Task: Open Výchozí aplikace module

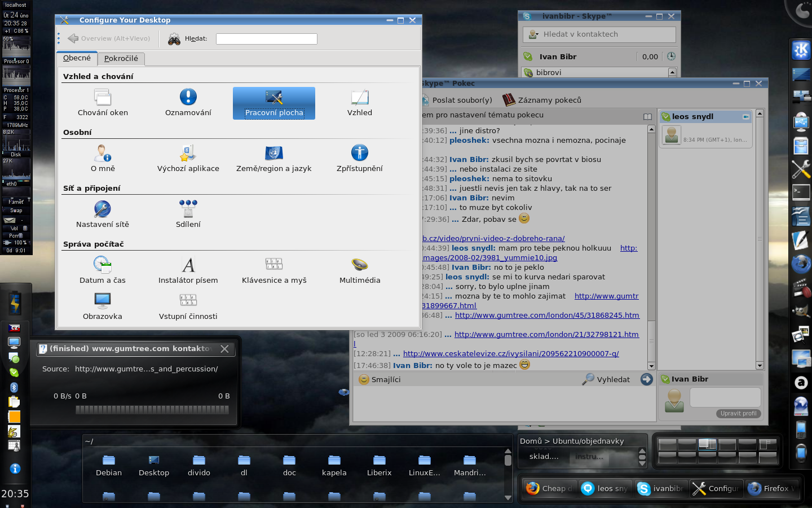Action: [x=188, y=159]
